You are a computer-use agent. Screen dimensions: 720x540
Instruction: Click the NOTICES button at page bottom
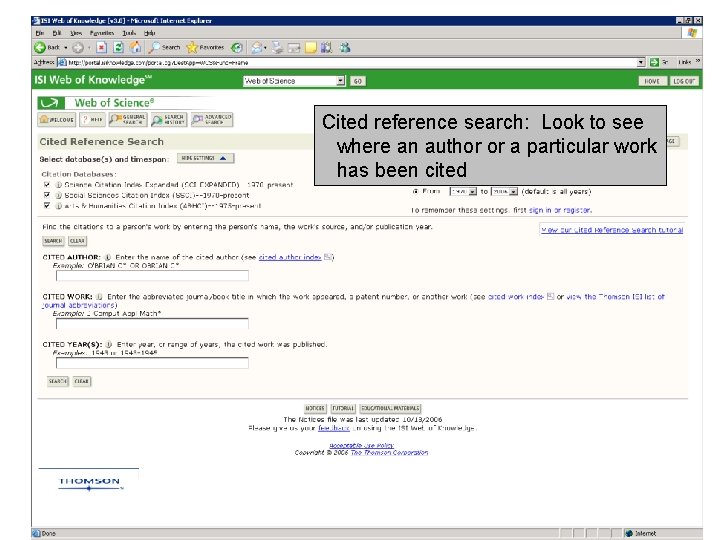(x=315, y=408)
